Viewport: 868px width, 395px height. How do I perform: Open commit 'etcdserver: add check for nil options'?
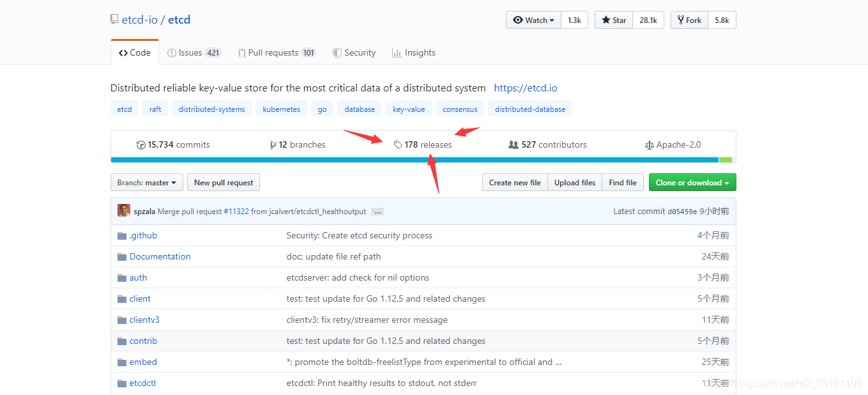click(x=358, y=277)
